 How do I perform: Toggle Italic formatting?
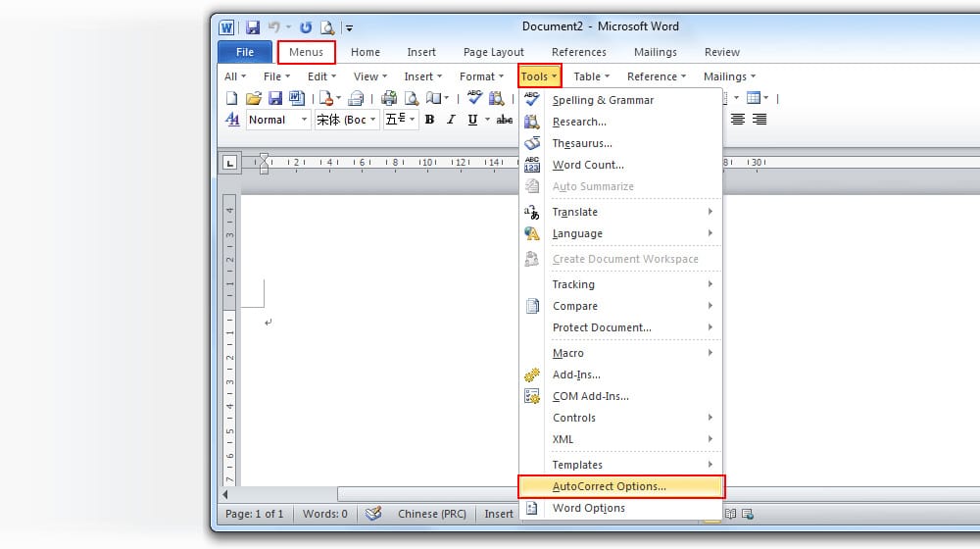451,120
